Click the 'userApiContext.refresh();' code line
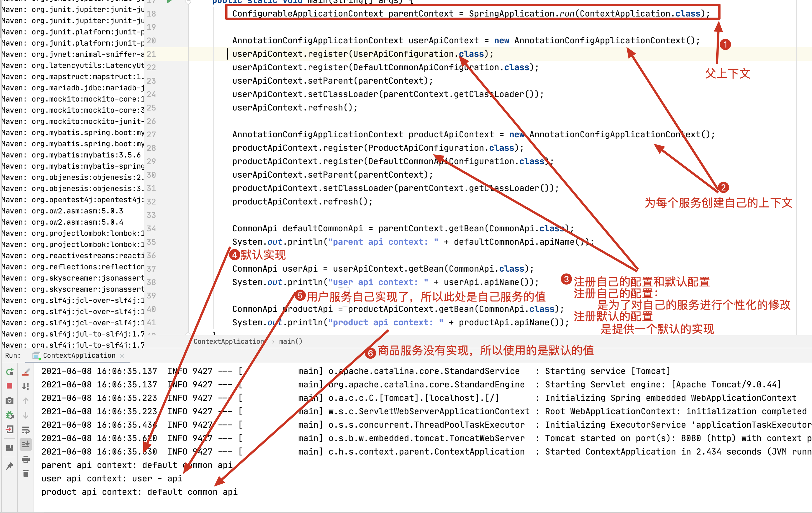 [295, 107]
